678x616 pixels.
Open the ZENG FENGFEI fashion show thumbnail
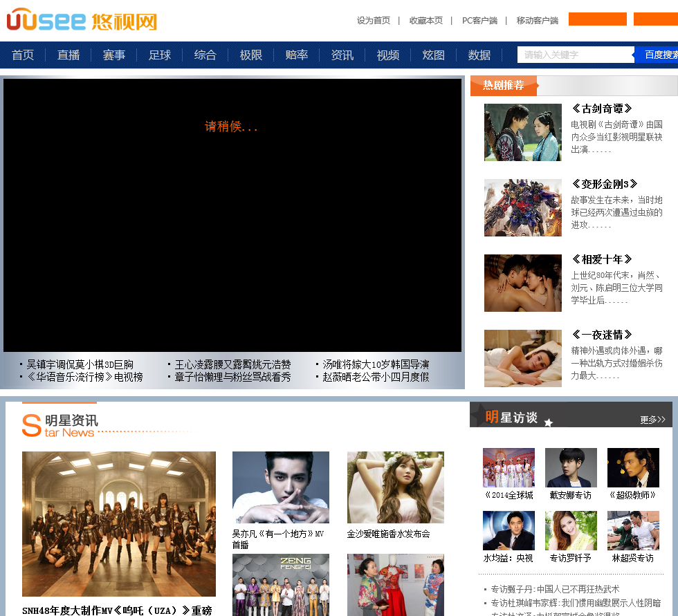coord(281,585)
